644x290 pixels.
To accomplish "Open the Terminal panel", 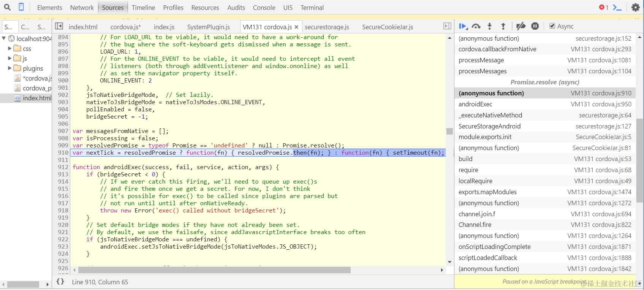I will coord(312,8).
